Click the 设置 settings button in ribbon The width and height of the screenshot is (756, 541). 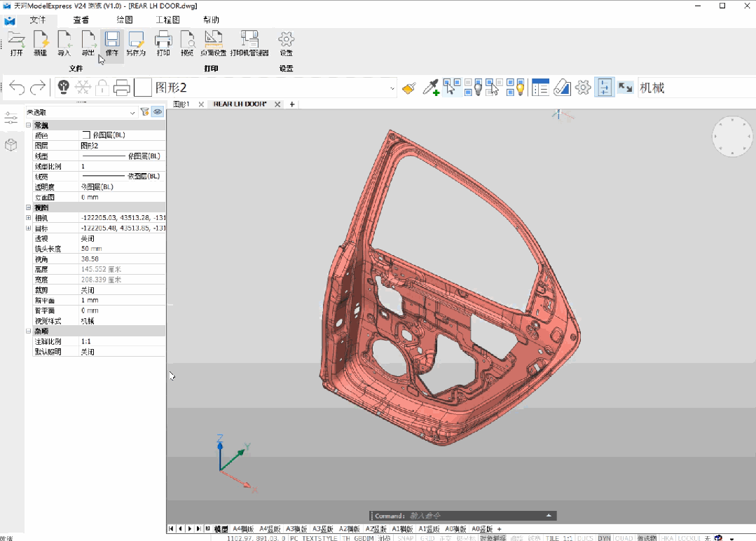tap(286, 42)
